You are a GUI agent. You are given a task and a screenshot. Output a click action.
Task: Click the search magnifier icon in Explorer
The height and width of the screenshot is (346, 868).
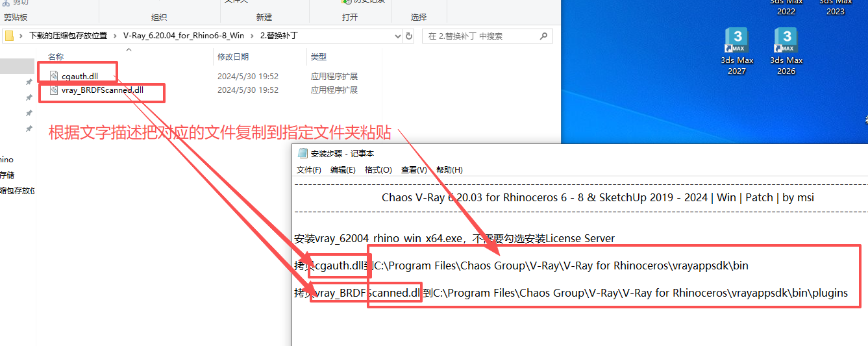pos(543,36)
